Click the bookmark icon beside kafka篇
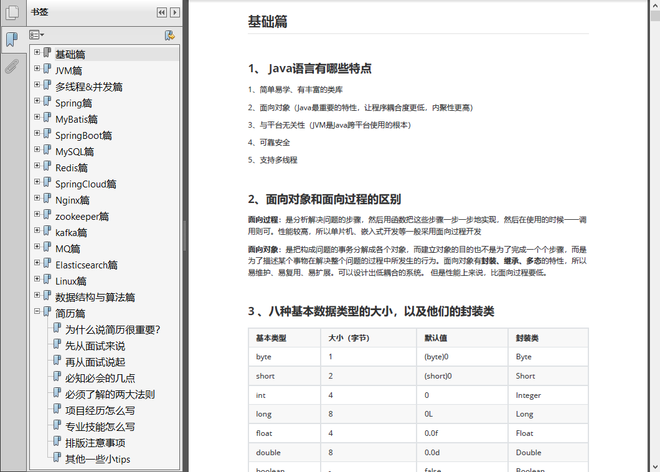This screenshot has width=660, height=472. (x=47, y=232)
